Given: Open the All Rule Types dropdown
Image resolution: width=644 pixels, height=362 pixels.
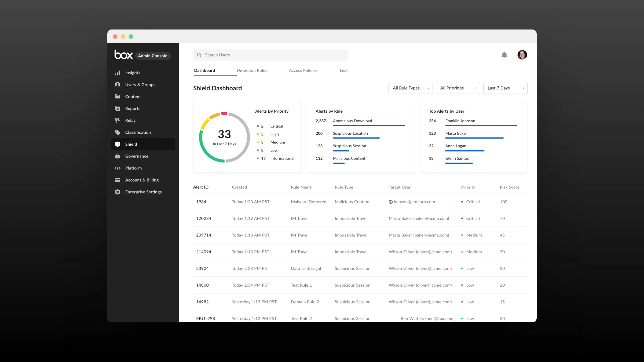Looking at the screenshot, I should pyautogui.click(x=410, y=88).
